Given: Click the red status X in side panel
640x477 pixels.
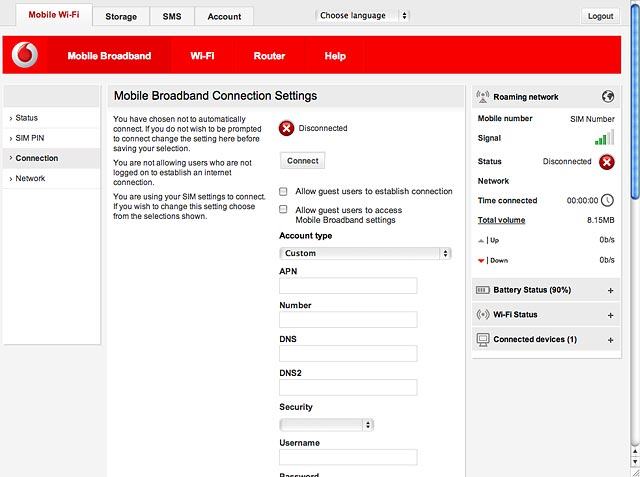Looking at the screenshot, I should pyautogui.click(x=607, y=162).
